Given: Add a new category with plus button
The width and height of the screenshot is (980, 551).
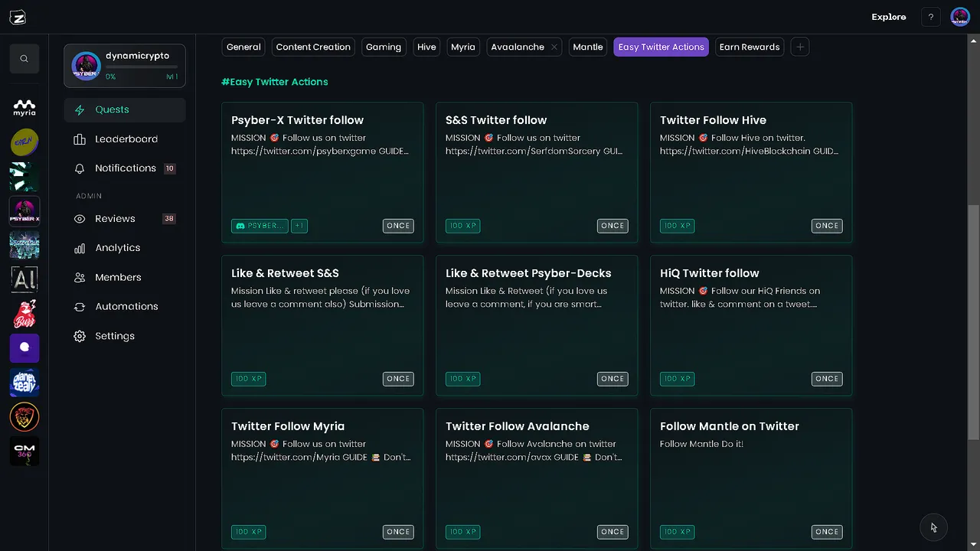Looking at the screenshot, I should (800, 47).
